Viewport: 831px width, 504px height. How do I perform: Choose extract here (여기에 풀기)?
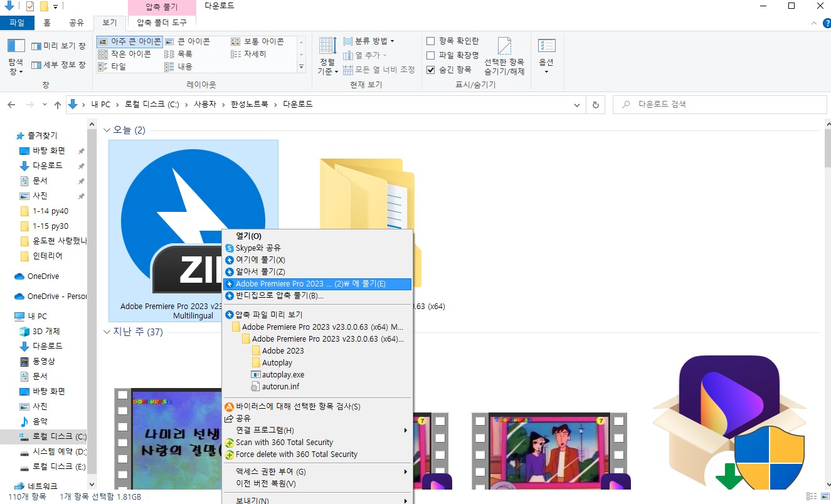click(x=317, y=260)
